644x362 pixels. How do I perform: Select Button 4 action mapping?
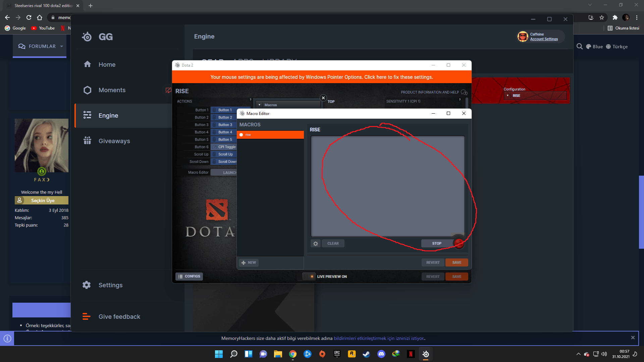click(224, 132)
